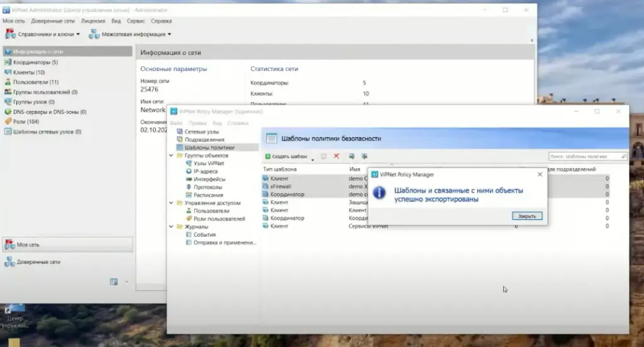Open Сетевые узлы in Policy Manager tree
Screen dimensions: 644x347
[x=201, y=132]
